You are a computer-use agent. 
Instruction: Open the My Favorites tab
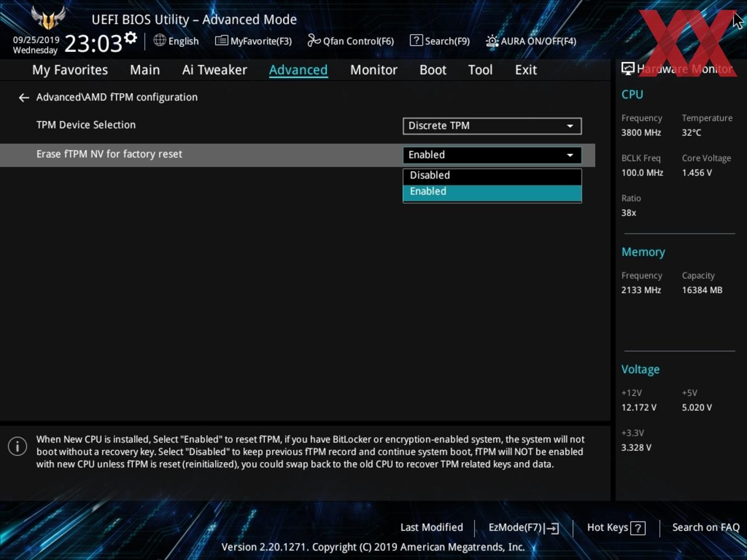point(70,70)
